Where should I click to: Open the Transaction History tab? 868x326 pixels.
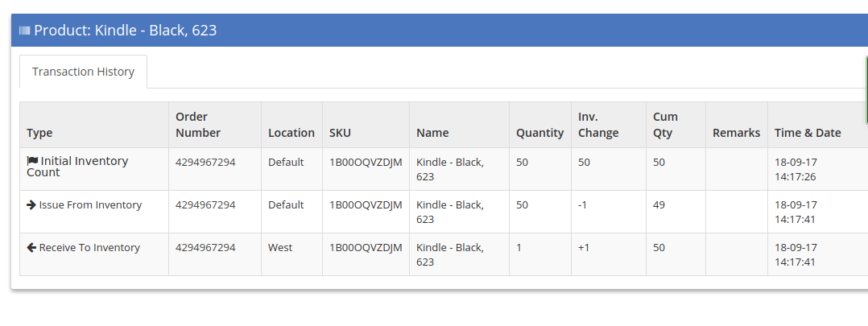pos(83,72)
